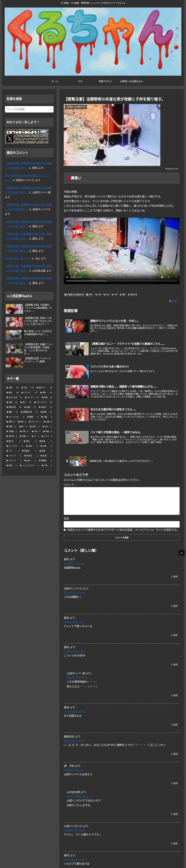
Task: Open 顔面がラフレシアになった男 related article
Action: click(122, 326)
